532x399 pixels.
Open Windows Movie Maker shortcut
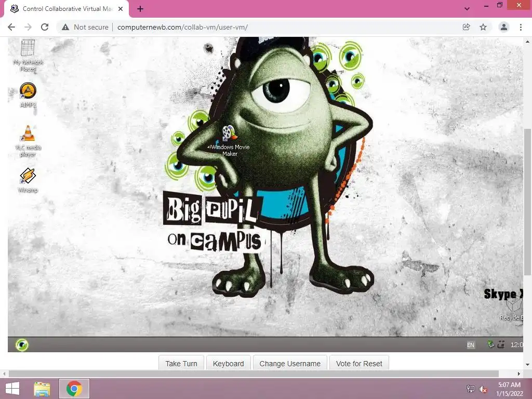tap(230, 141)
